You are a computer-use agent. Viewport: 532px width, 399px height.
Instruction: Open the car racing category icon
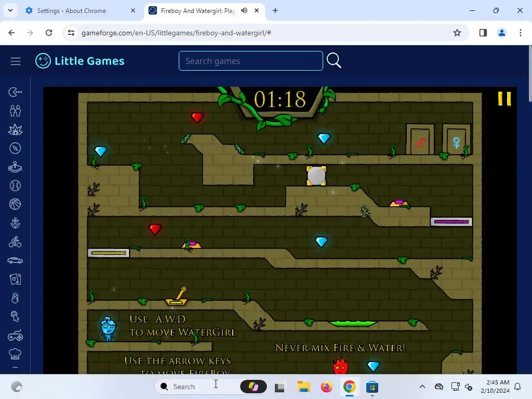coord(15,261)
